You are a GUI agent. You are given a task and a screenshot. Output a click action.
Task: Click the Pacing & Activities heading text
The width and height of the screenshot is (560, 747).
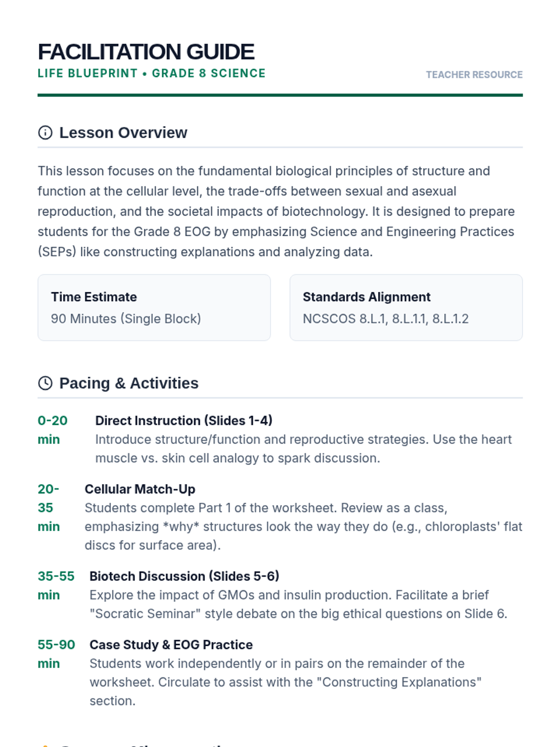(129, 383)
